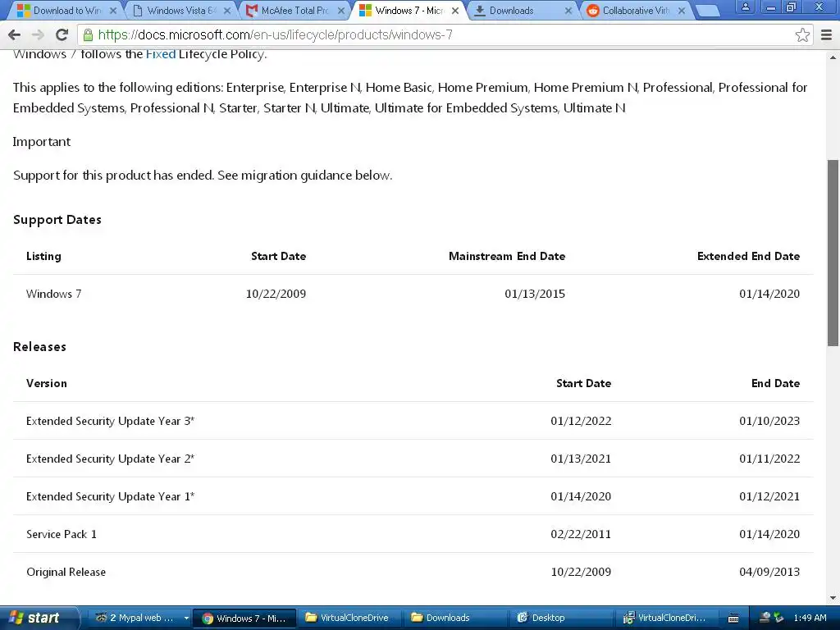Go back to previous page
The width and height of the screenshot is (840, 630).
click(15, 34)
